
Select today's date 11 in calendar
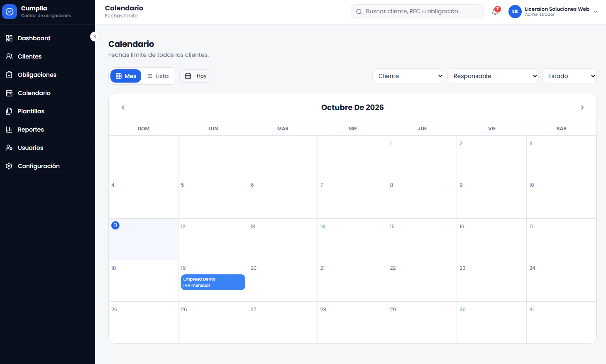tap(115, 225)
